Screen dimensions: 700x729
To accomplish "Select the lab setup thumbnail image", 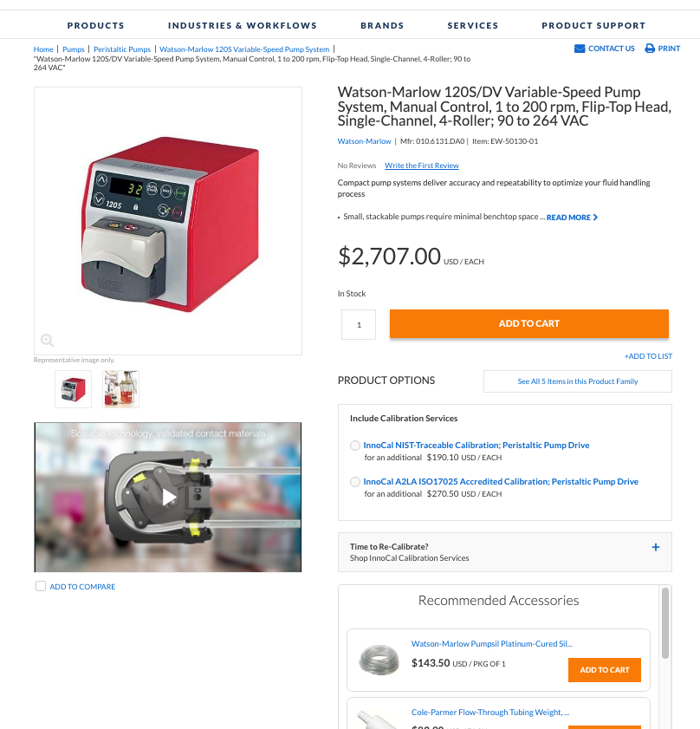I will [x=120, y=389].
